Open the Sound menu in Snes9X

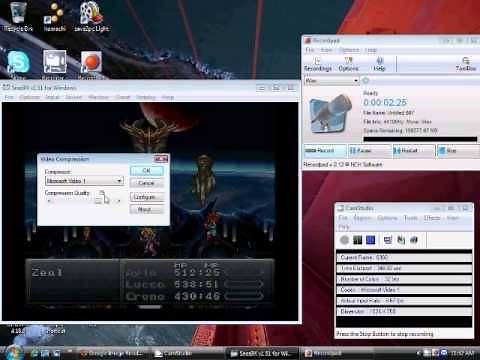[73, 97]
